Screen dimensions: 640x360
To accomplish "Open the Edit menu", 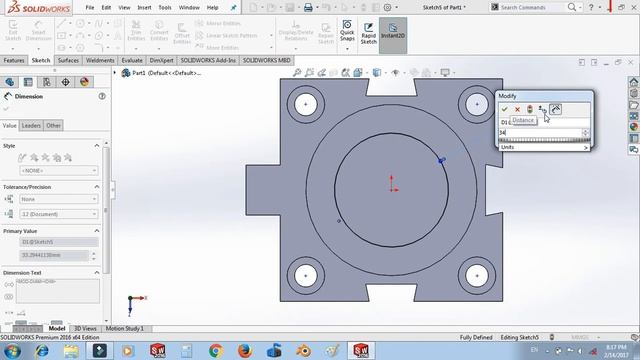I will tap(106, 7).
